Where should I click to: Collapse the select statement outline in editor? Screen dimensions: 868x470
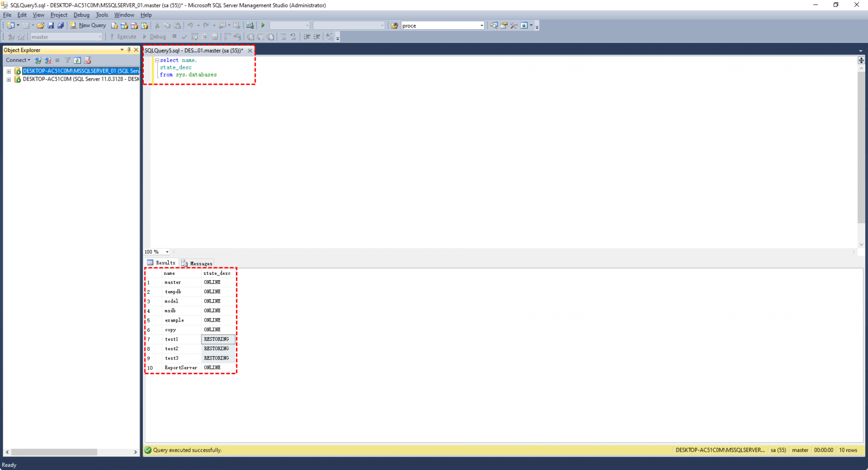(157, 60)
